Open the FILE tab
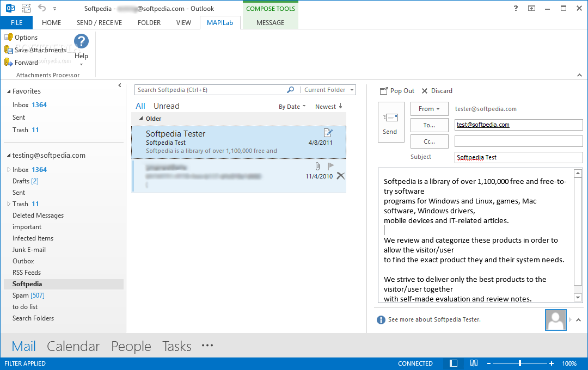The width and height of the screenshot is (588, 370). 16,22
